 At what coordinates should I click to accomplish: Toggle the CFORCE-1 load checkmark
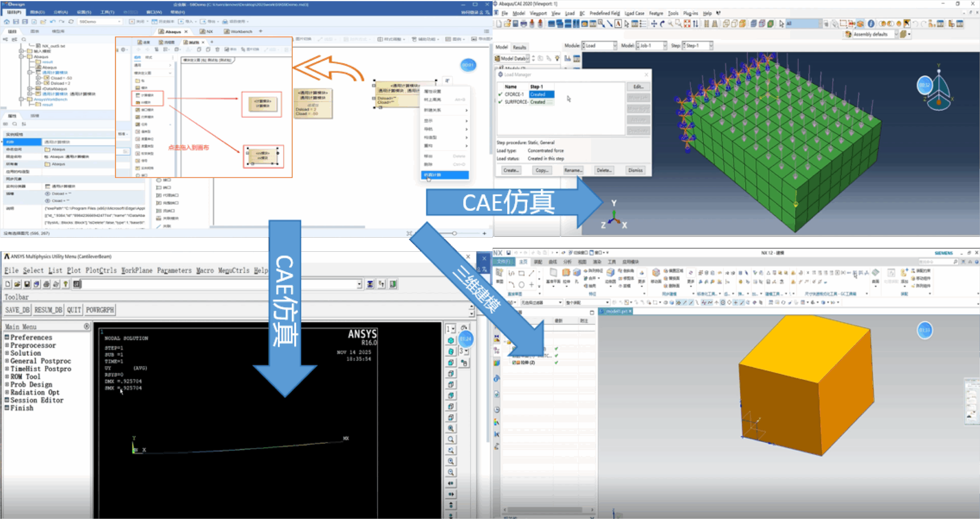[x=500, y=94]
